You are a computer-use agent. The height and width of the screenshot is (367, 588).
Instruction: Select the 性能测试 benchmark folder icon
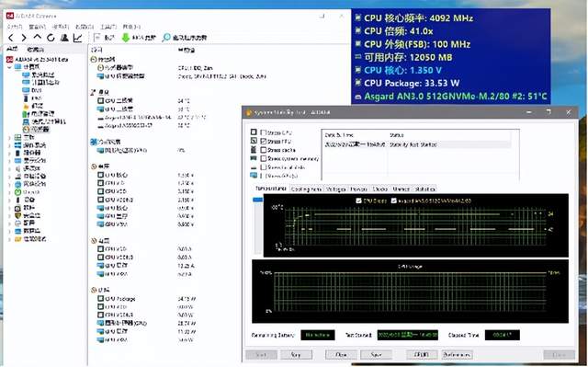point(17,238)
